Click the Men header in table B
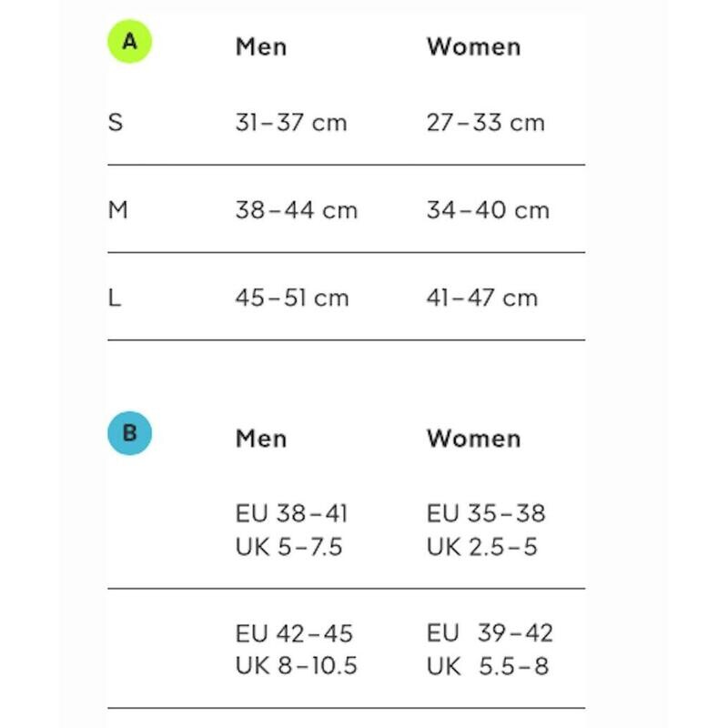Viewport: 728px width, 728px height. (261, 438)
